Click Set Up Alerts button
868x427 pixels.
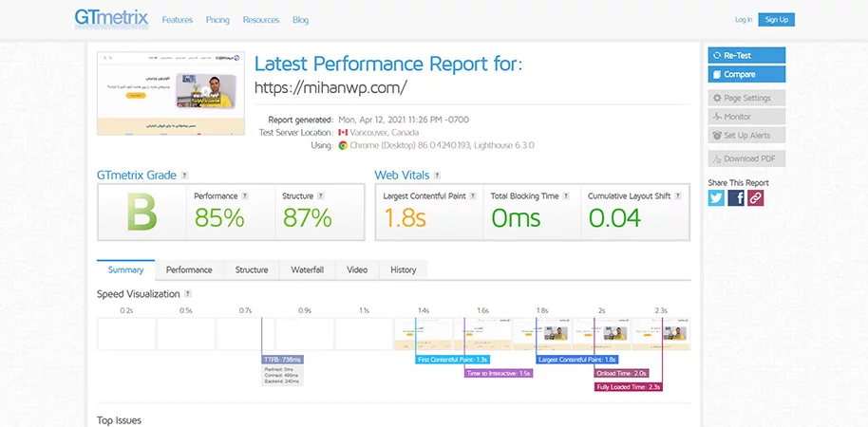coord(746,136)
